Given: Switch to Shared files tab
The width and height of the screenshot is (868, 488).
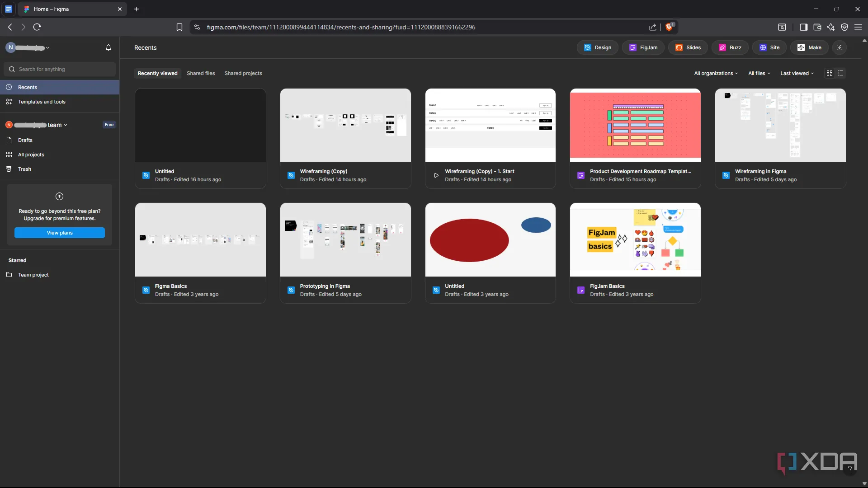Looking at the screenshot, I should click(x=201, y=73).
